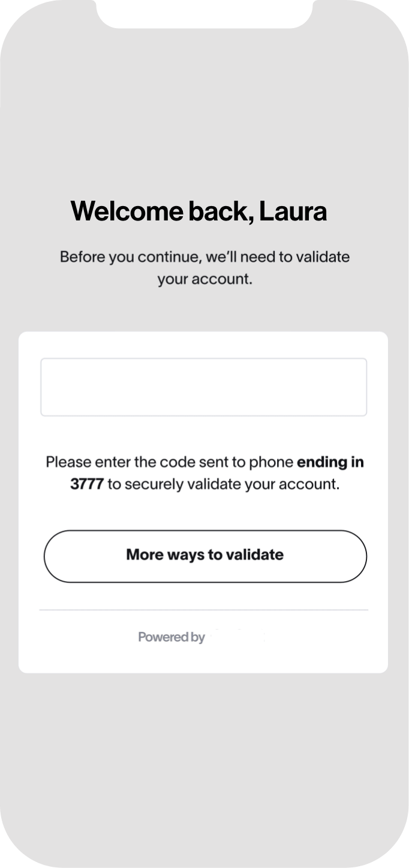Click the divider line above Powered by
Screen dimensions: 409x868
(x=203, y=610)
